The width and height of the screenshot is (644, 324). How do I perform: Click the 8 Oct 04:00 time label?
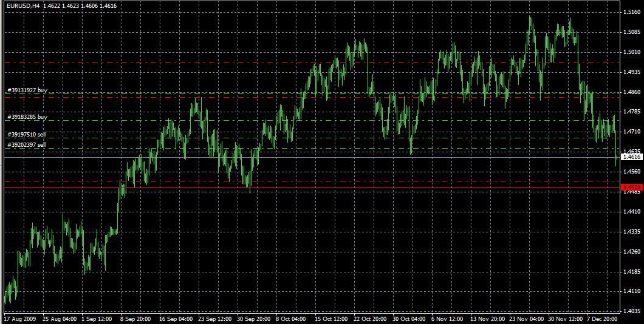click(291, 319)
